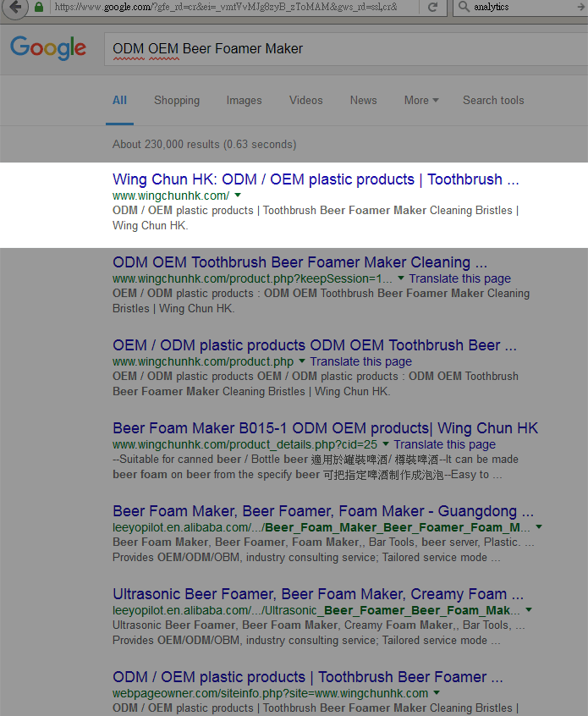Image resolution: width=588 pixels, height=716 pixels.
Task: Expand arrow beside webpageowner.com siteinfo URL
Action: click(x=437, y=693)
